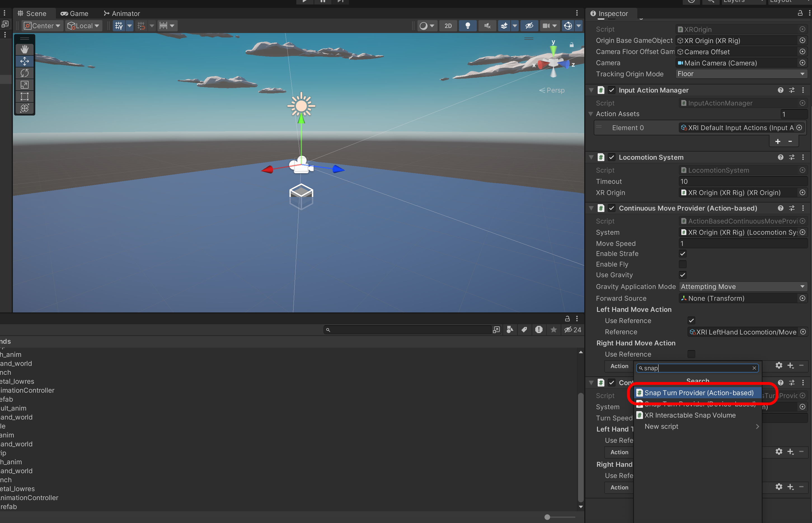Switch to the Game tab

(x=74, y=14)
